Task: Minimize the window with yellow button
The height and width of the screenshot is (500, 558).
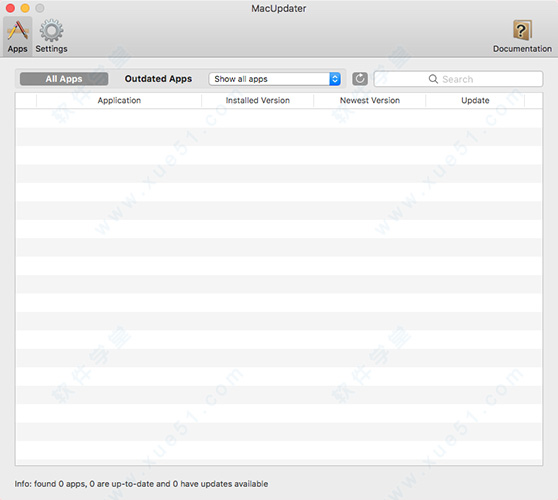Action: (25, 8)
